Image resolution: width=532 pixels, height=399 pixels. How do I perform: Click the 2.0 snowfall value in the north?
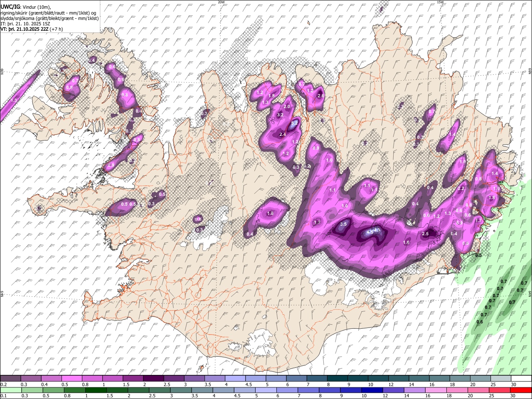(287, 107)
